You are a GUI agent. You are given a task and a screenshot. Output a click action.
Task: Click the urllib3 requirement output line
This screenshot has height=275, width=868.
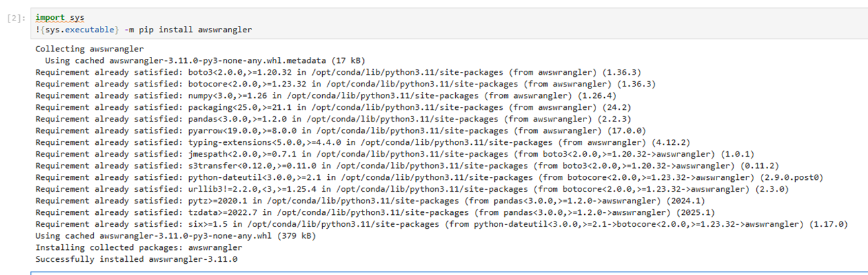click(x=412, y=189)
